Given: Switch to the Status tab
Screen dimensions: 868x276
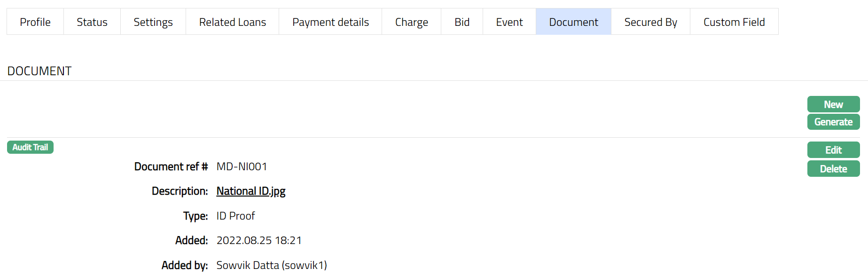Looking at the screenshot, I should (92, 22).
